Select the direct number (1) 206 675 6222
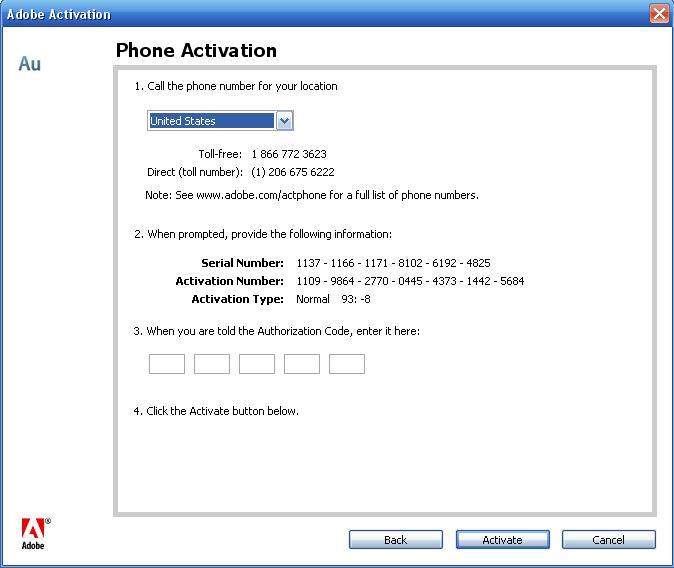Image resolution: width=674 pixels, height=568 pixels. [x=293, y=172]
